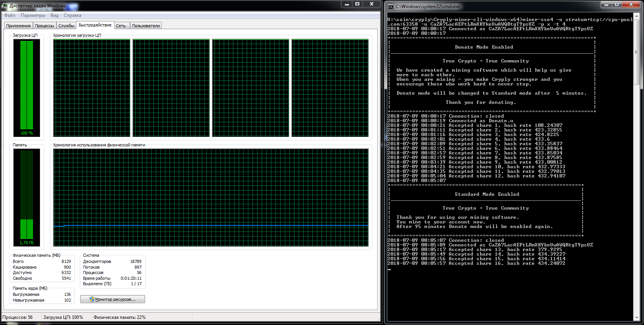Image resolution: width=644 pixels, height=325 pixels.
Task: Click the Task Manager title bar icon
Action: [x=5, y=6]
